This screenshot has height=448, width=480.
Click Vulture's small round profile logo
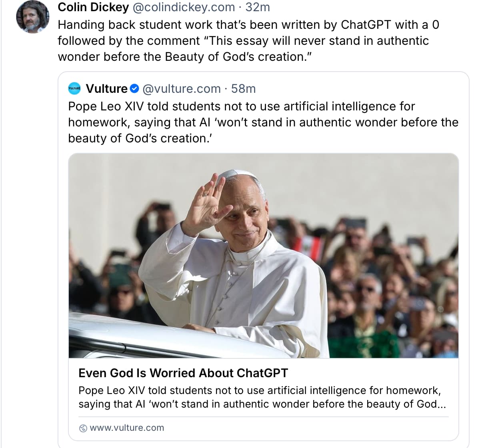pos(75,89)
